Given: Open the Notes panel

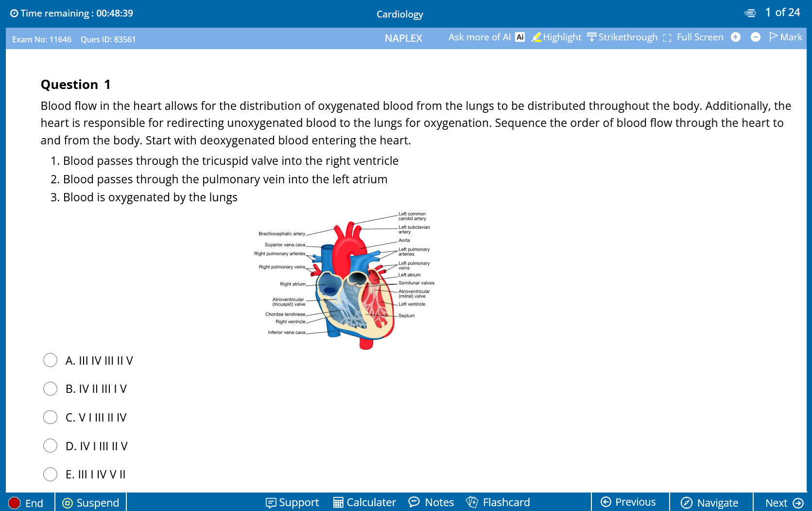Looking at the screenshot, I should coord(432,502).
